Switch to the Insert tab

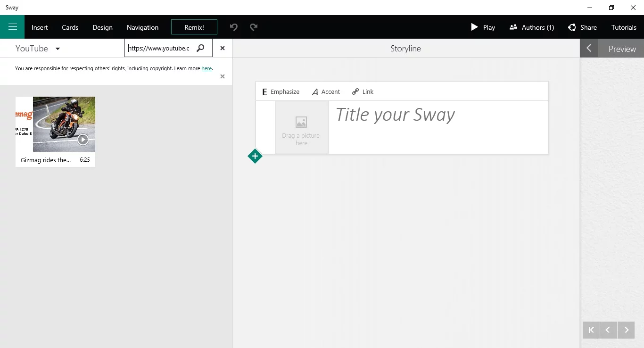pos(39,27)
